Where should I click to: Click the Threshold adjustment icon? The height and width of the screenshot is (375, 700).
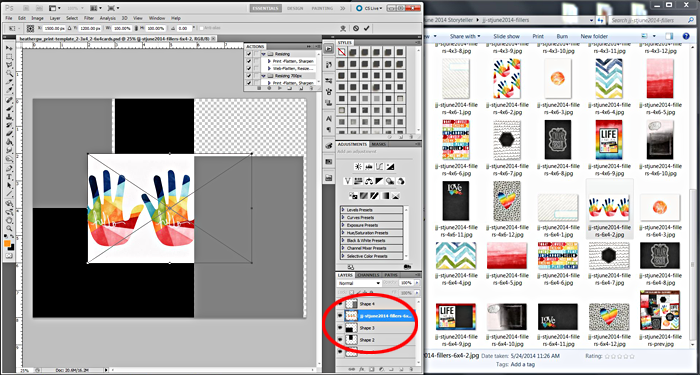[374, 196]
